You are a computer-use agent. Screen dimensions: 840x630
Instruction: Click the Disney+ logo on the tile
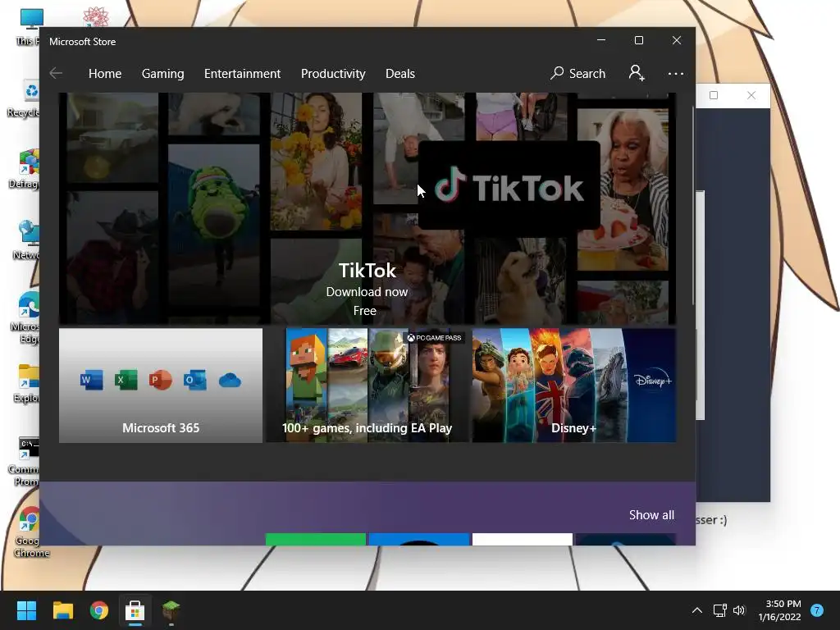(x=652, y=381)
